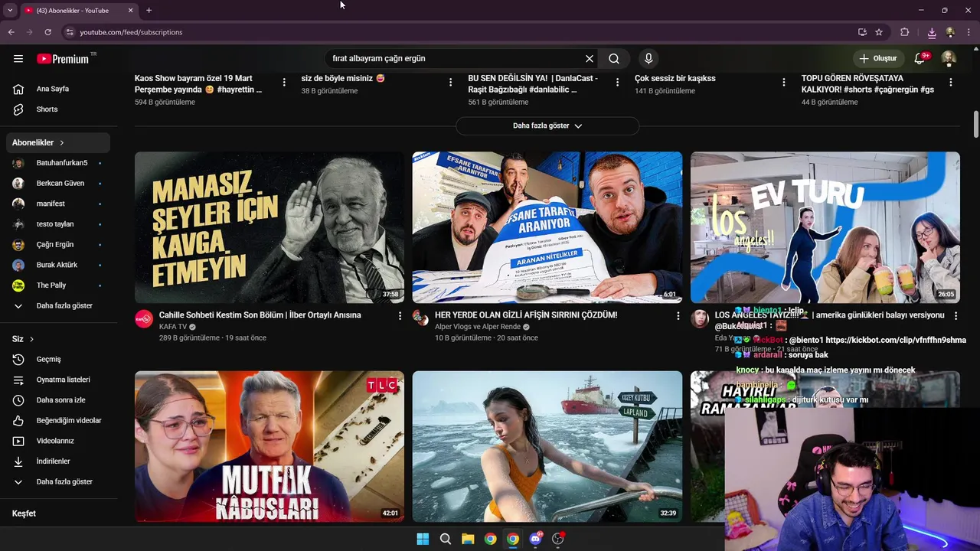Open the account avatar menu
Screen dimensions: 980x551
pos(949,58)
